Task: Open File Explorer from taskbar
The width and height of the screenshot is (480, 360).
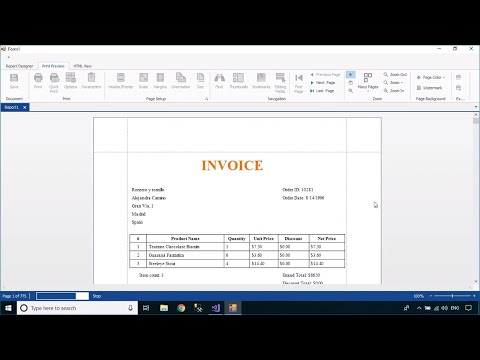Action: coord(164,308)
